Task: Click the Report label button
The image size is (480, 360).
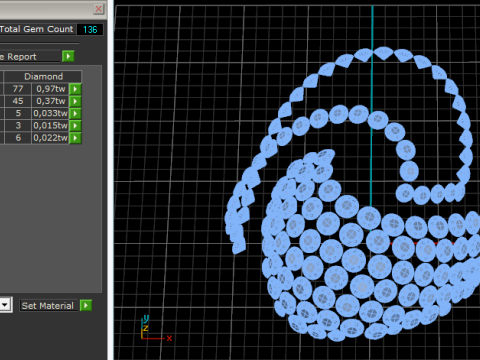Action: tap(30, 57)
